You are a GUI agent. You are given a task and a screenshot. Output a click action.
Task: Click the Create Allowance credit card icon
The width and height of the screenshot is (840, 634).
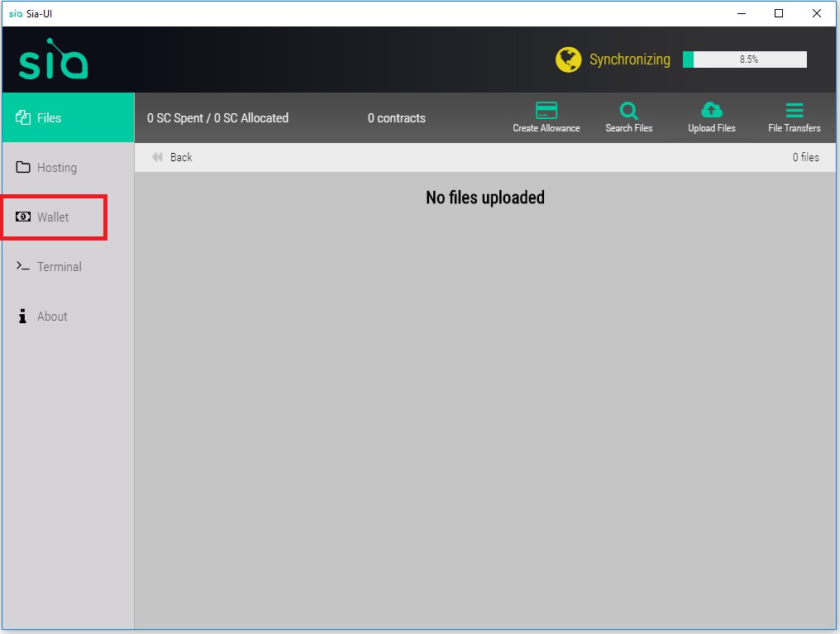click(546, 111)
